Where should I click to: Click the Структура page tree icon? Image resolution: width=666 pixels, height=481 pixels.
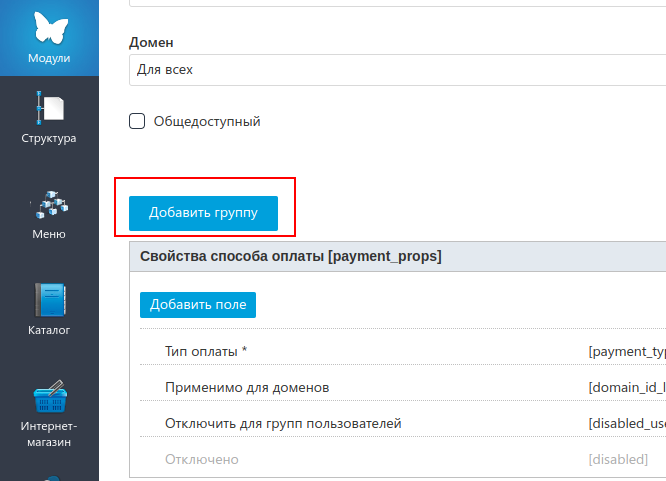pyautogui.click(x=48, y=106)
